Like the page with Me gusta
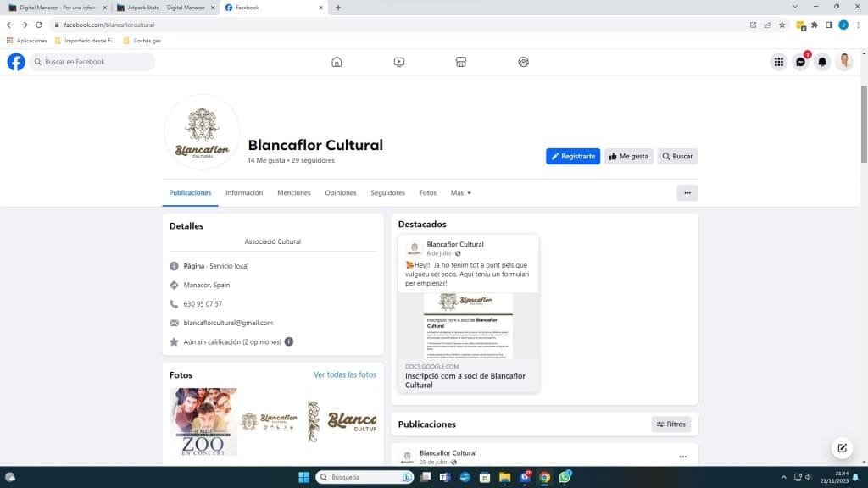868x488 pixels. click(628, 157)
